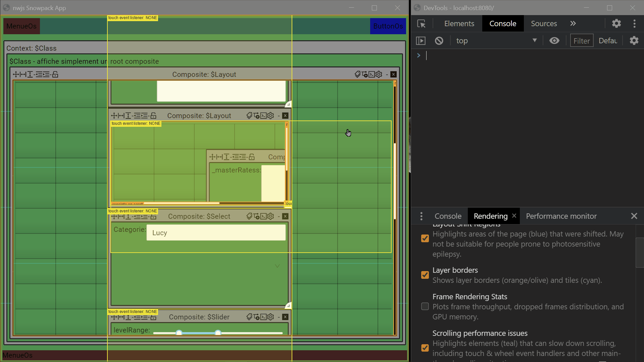Screen dimensions: 644x362
Task: Click outdent icon in outer $Layout header
Action: click(39, 74)
